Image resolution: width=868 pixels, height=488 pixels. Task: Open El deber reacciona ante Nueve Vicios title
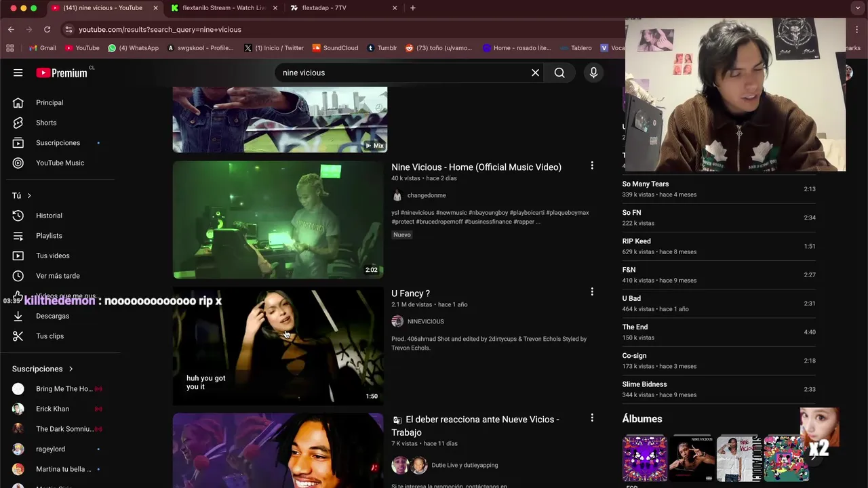(475, 426)
